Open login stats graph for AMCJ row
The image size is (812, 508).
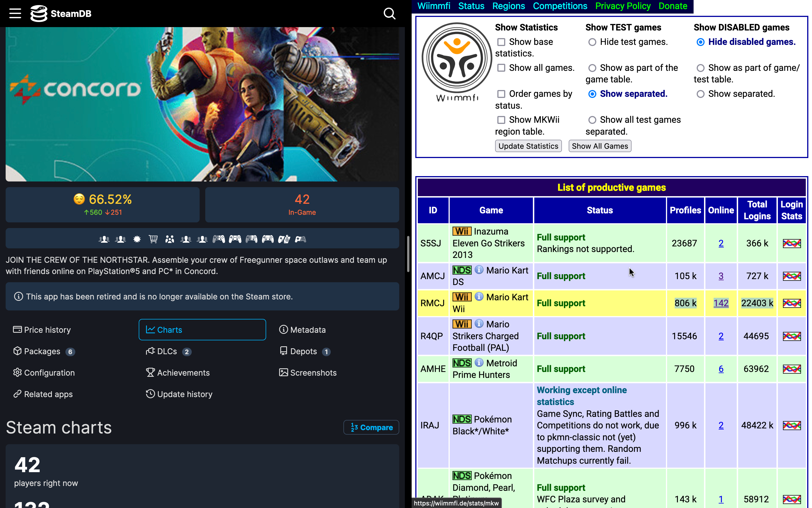tap(791, 276)
